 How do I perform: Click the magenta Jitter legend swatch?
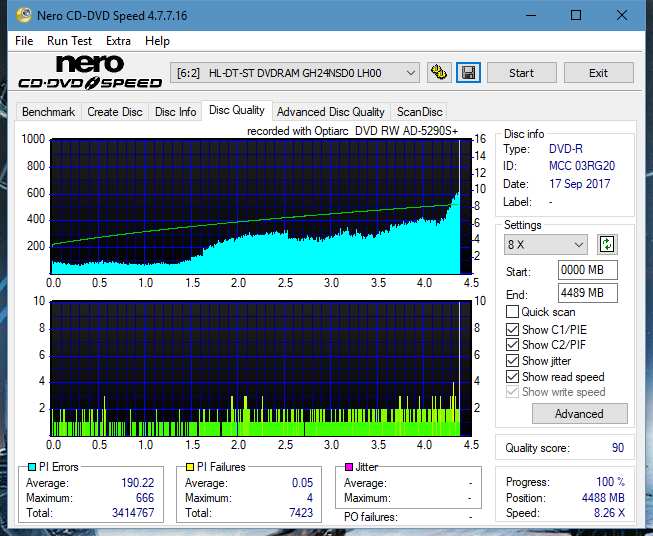pyautogui.click(x=349, y=467)
